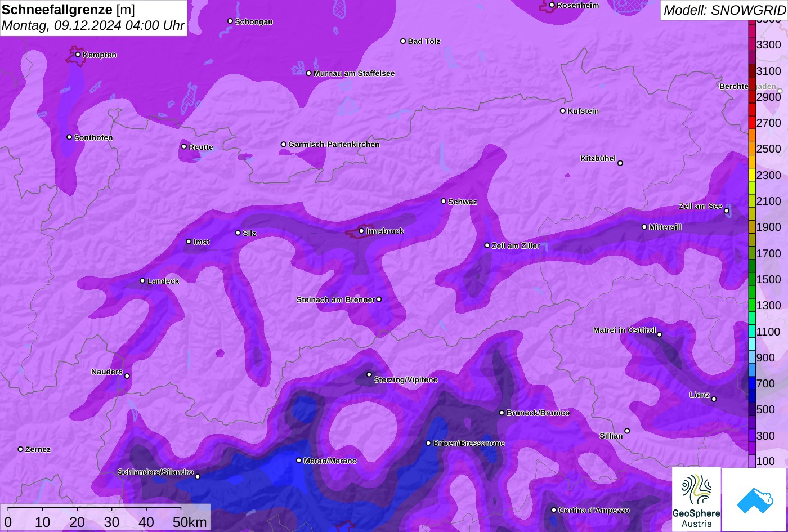Click the blue cloud app logo
This screenshot has width=788, height=532.
coord(755,500)
